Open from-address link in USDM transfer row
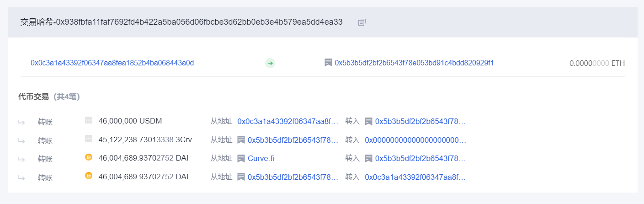This screenshot has width=644, height=204. point(288,121)
